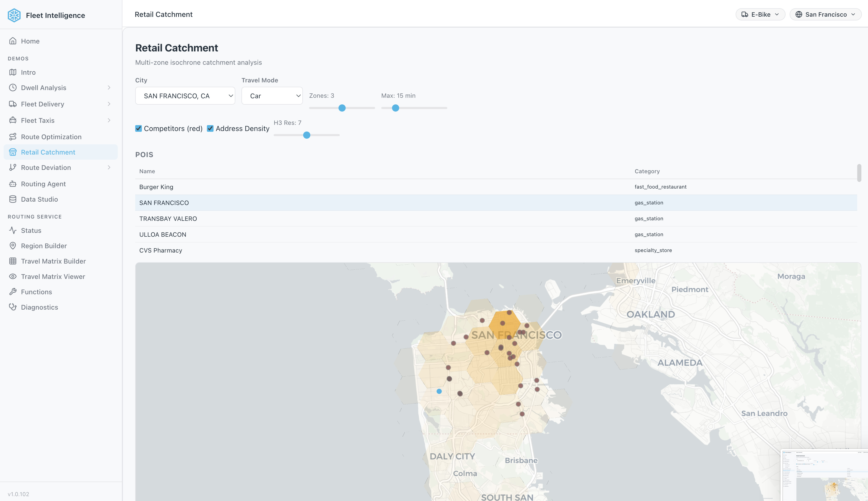Open Data Studio database icon
868x501 pixels.
point(13,199)
